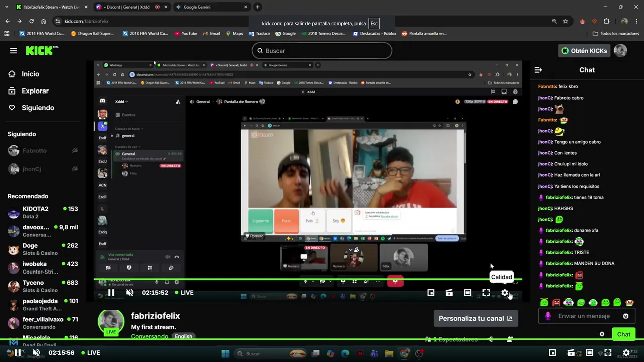Unmute the player next to 02:15:52

[130, 293]
